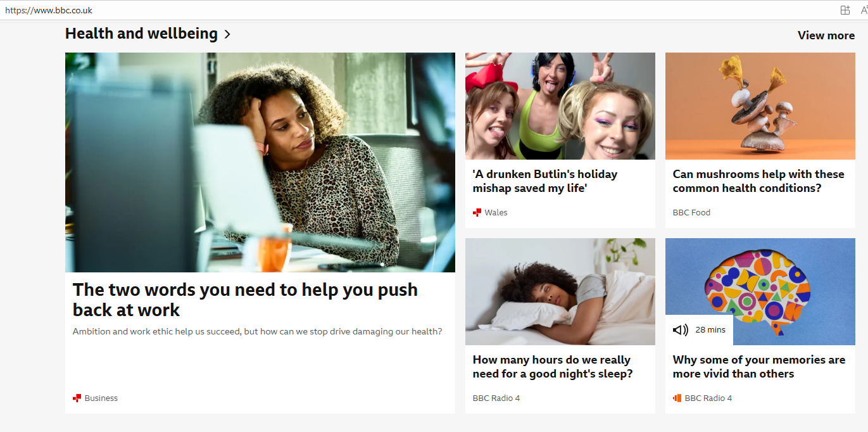This screenshot has width=868, height=432.
Task: Click the audio speaker icon on brain image
Action: pyautogui.click(x=680, y=330)
